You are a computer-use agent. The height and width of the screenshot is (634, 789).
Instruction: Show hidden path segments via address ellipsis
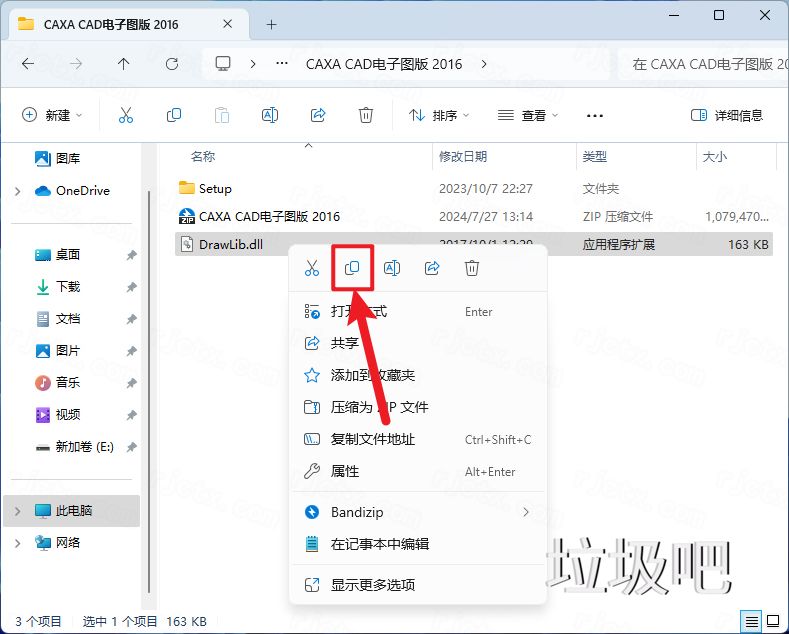click(282, 63)
